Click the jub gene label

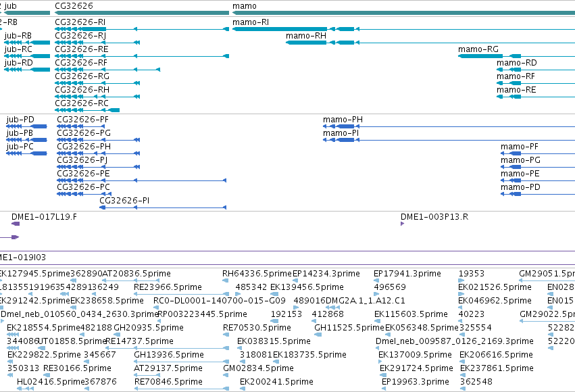pos(10,6)
